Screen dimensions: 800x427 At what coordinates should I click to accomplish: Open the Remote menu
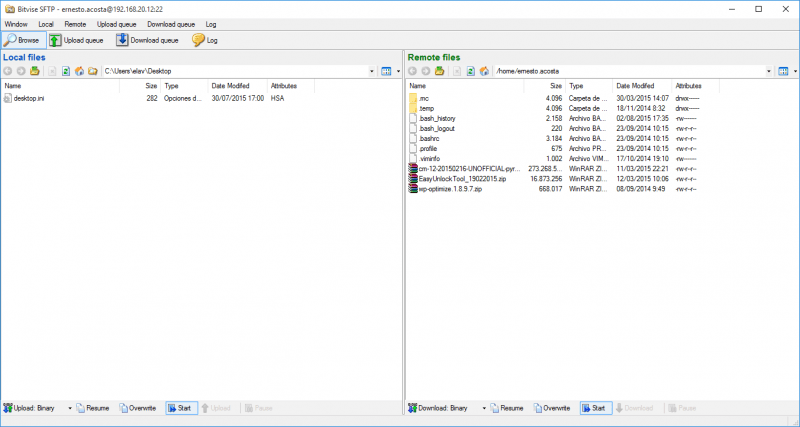coord(75,23)
